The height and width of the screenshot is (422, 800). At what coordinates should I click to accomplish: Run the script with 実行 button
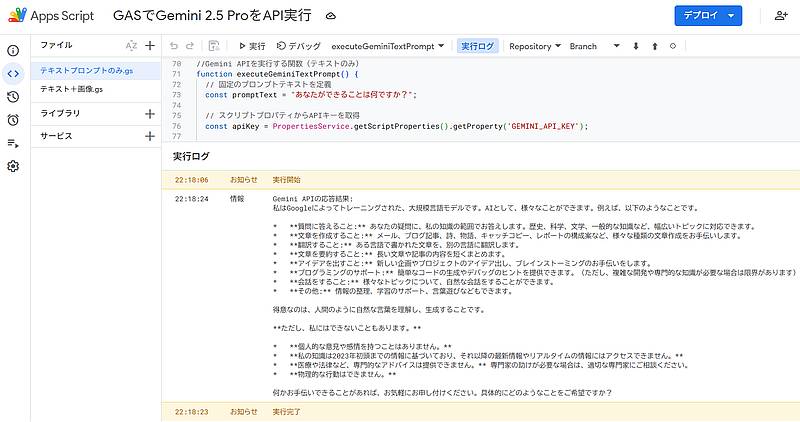click(252, 46)
